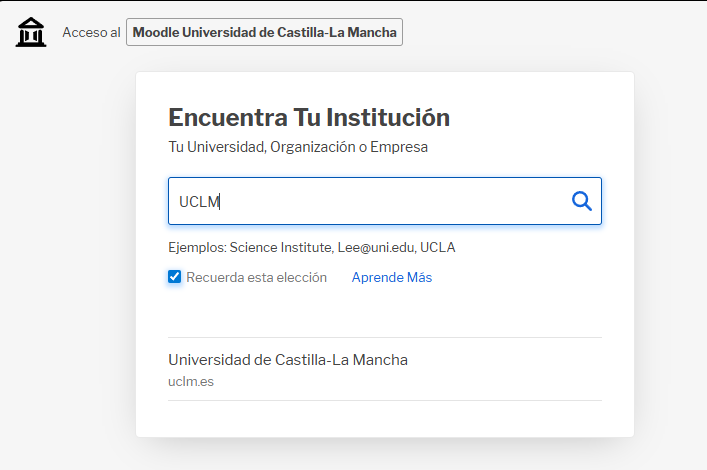The width and height of the screenshot is (707, 470).
Task: Click the magnifying glass search icon
Action: point(582,201)
